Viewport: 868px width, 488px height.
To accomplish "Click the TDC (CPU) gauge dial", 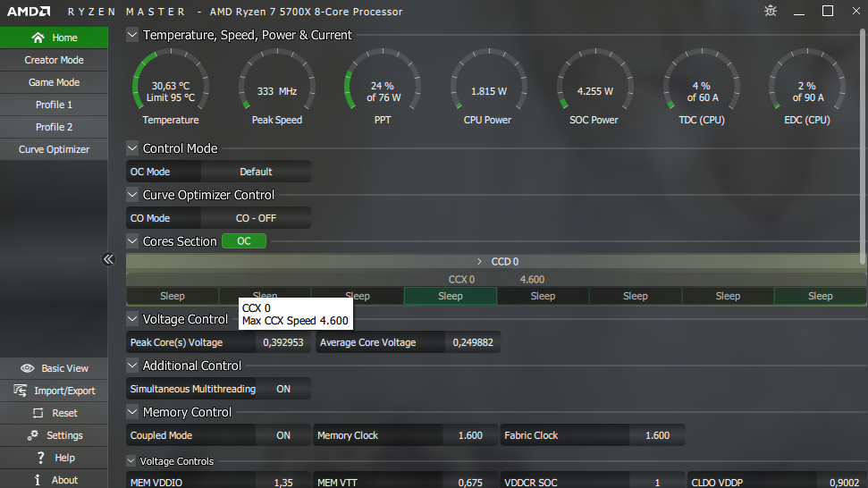I will tap(702, 80).
